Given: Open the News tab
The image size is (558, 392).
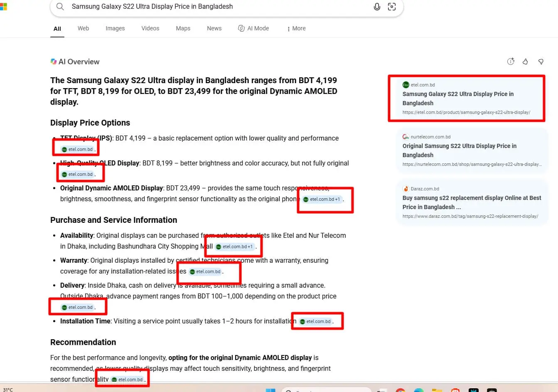Looking at the screenshot, I should pos(214,28).
